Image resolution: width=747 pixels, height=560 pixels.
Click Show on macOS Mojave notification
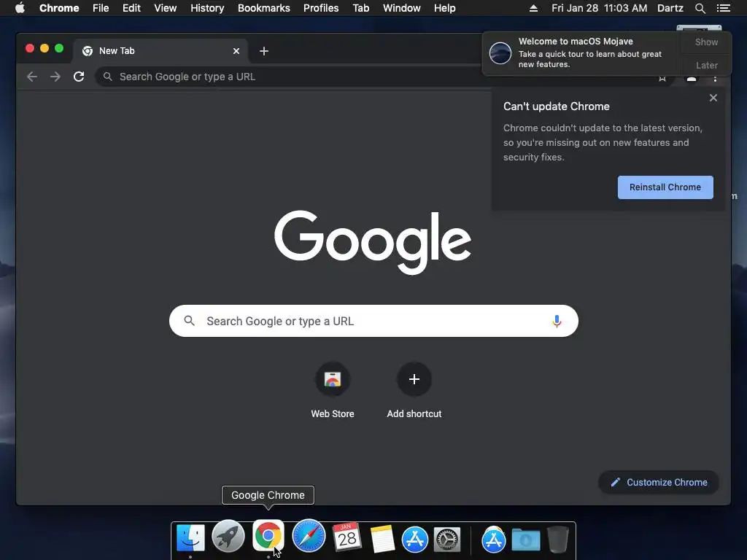pyautogui.click(x=706, y=42)
